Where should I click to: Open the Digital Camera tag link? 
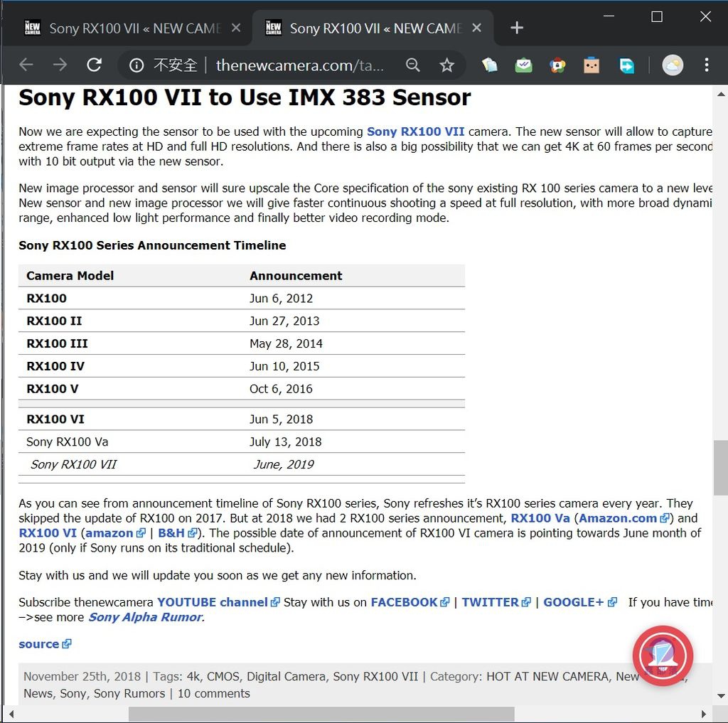[286, 677]
